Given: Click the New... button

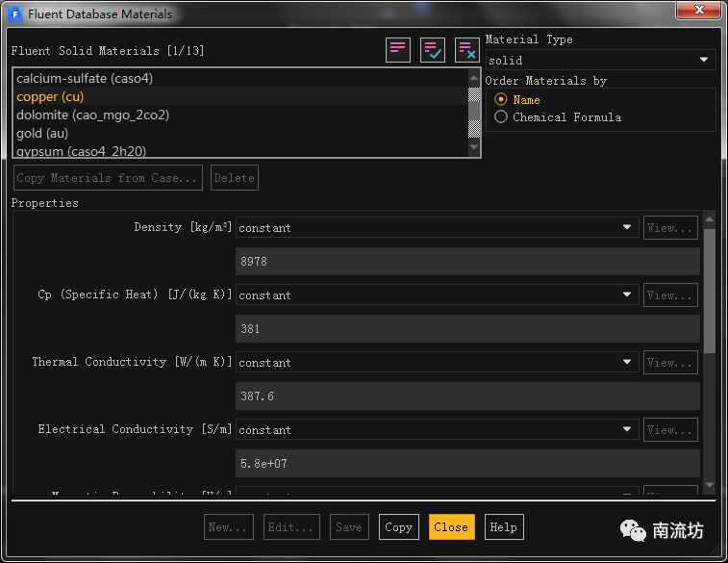Looking at the screenshot, I should pyautogui.click(x=229, y=526).
